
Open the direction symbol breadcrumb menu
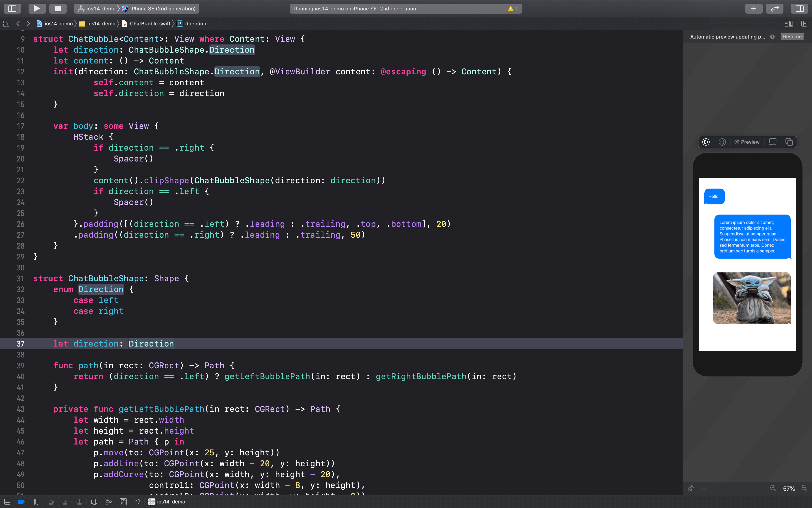[x=192, y=24]
